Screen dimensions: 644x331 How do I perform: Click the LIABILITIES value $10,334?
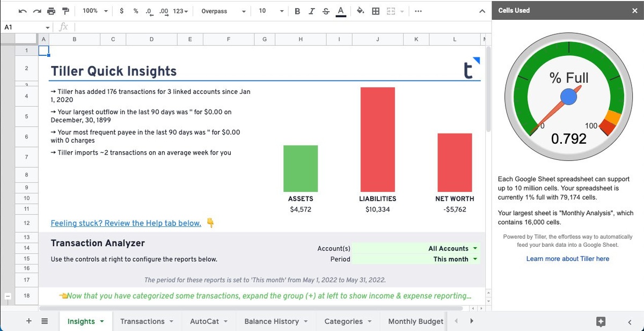tap(378, 209)
